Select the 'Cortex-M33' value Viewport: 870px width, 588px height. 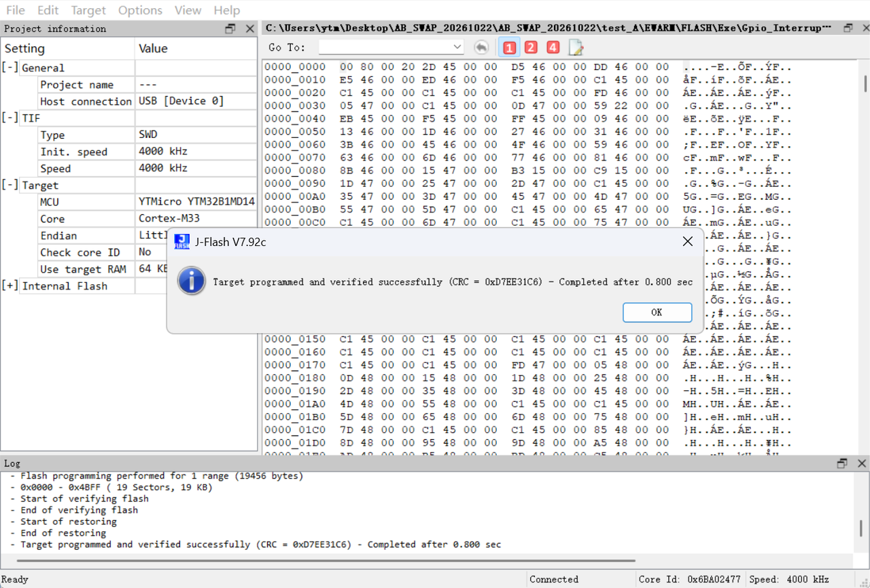point(169,219)
